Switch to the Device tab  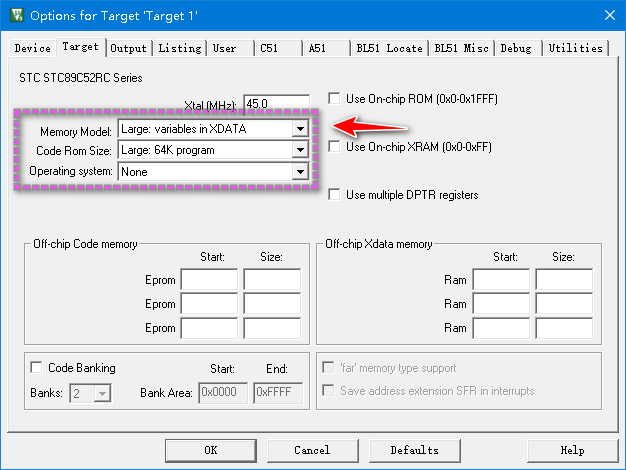pos(32,48)
